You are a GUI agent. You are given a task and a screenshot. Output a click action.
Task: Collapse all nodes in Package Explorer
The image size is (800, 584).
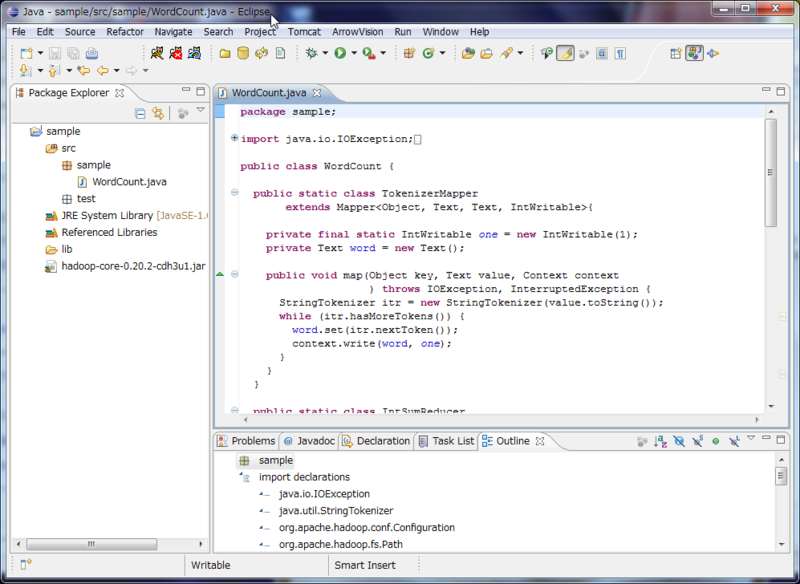tap(139, 114)
